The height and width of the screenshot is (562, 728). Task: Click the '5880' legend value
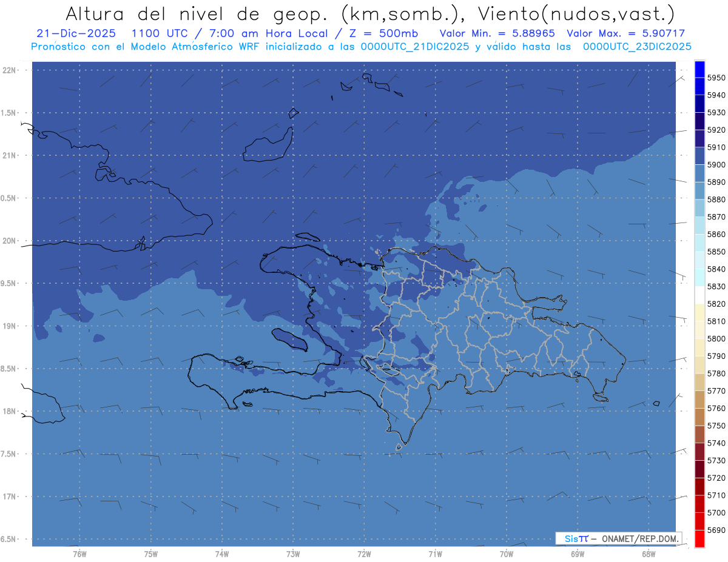pos(716,199)
